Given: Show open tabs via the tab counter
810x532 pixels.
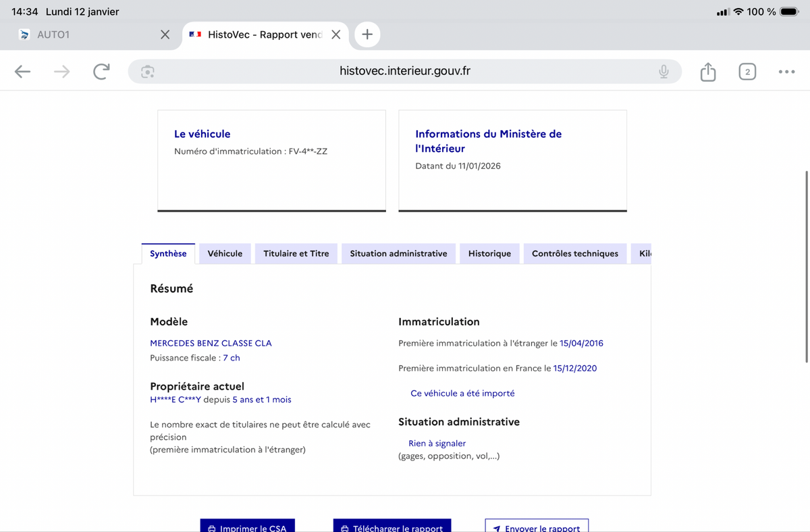Looking at the screenshot, I should [x=747, y=72].
